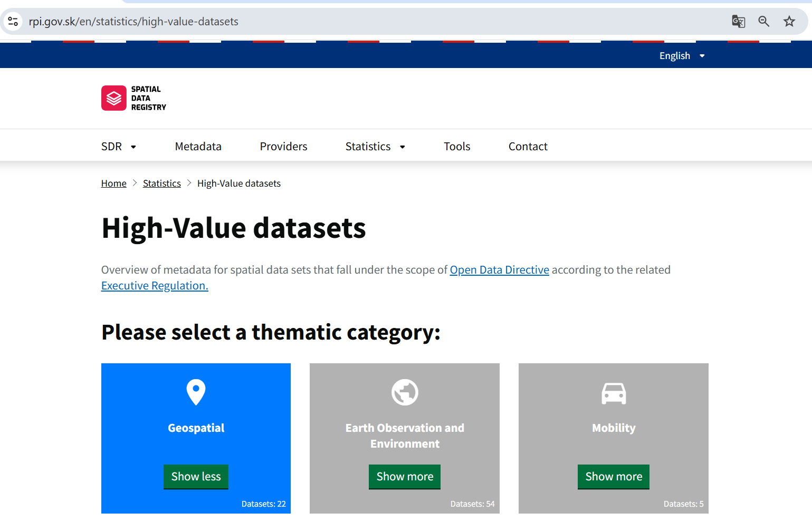
Task: Click the car icon on the Mobility tile
Action: coord(613,392)
